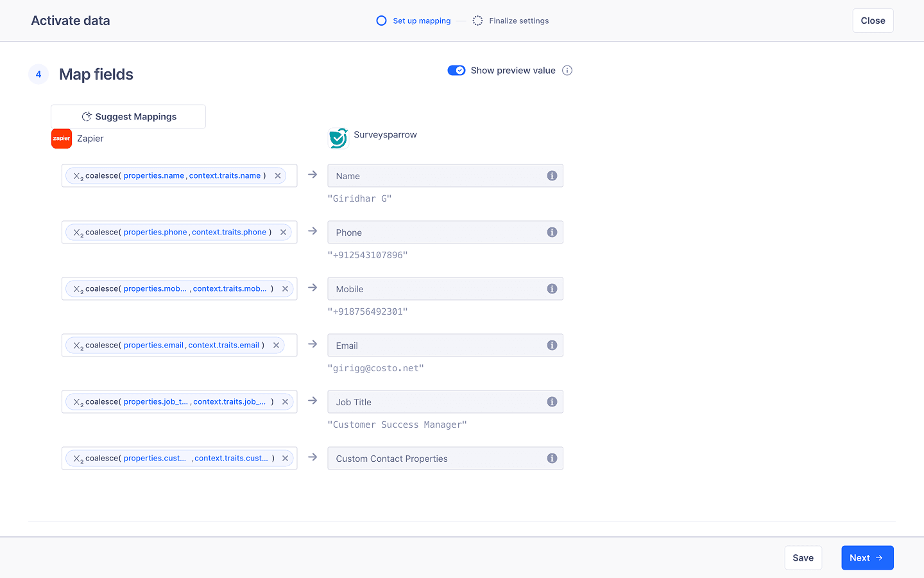Click preview value "girigg@costo.net"

[x=375, y=369]
